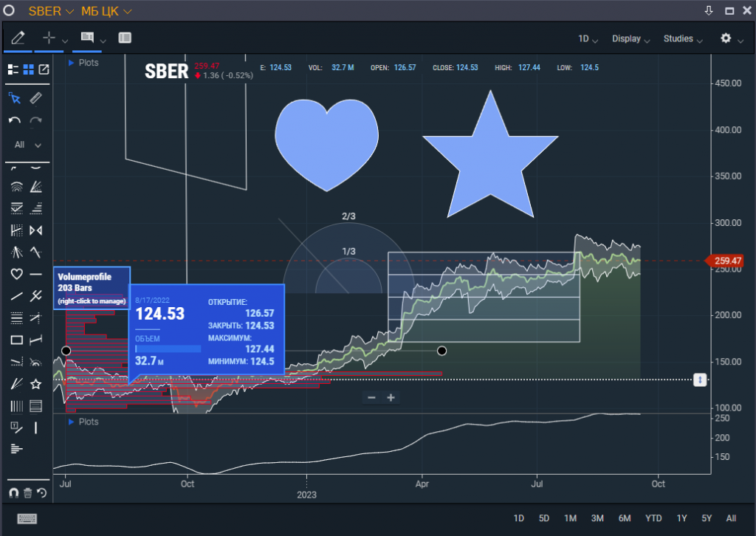Open the on-screen keyboard shortcuts icon

[27, 518]
